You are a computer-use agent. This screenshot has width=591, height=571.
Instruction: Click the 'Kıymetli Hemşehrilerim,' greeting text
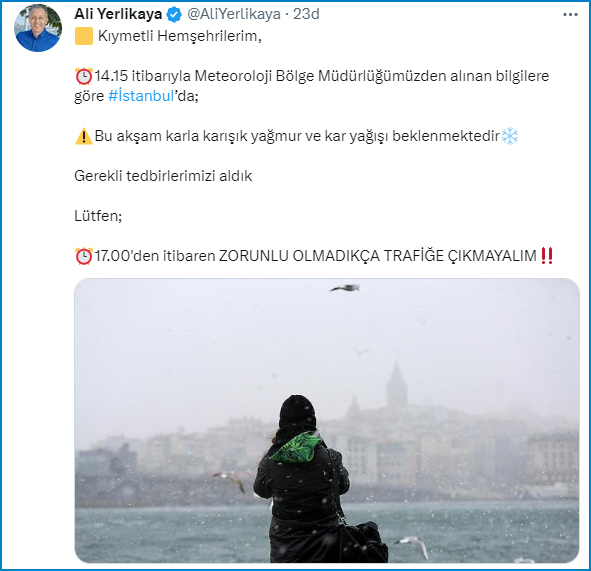[x=179, y=37]
